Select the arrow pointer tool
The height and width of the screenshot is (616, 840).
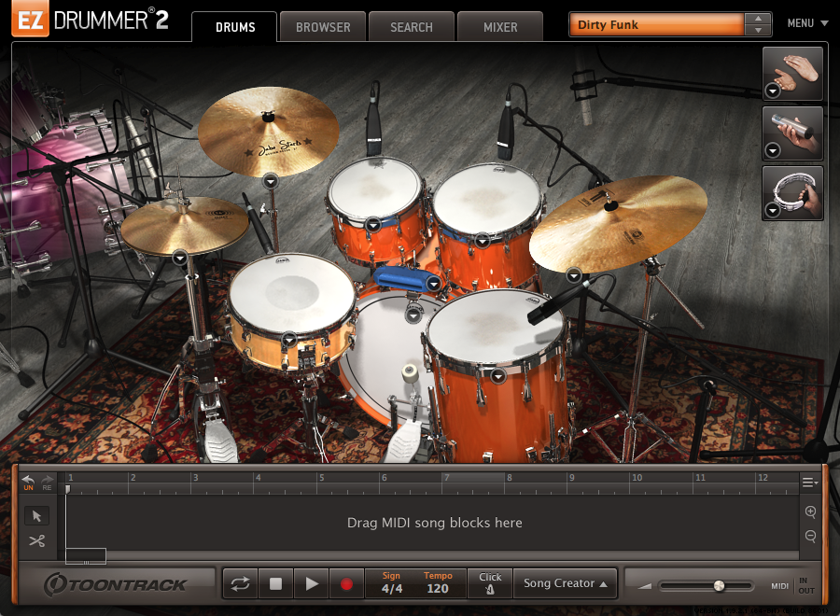[x=37, y=516]
